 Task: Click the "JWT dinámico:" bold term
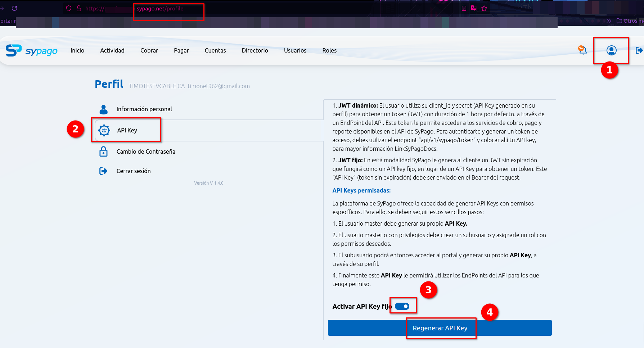[x=358, y=105]
